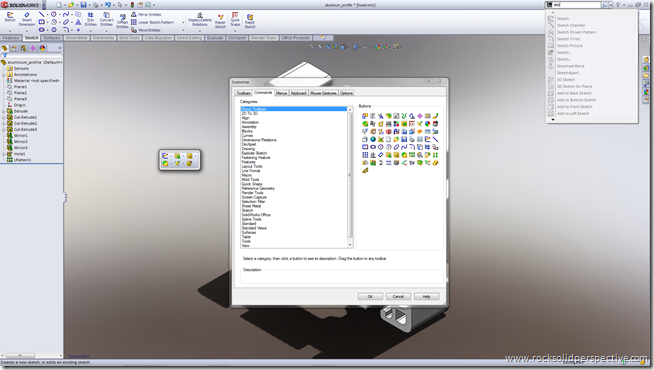Switch to the Surfaces ribbon tab
The height and width of the screenshot is (370, 654).
52,38
